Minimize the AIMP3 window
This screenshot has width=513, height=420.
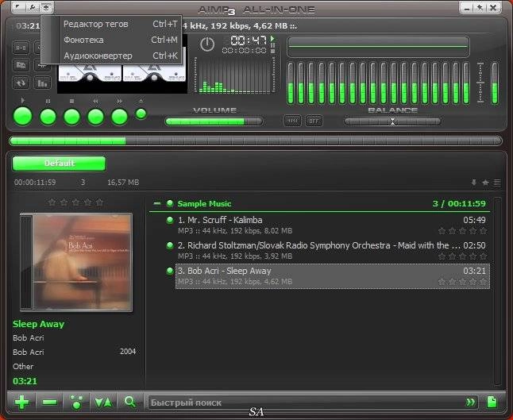(x=467, y=7)
